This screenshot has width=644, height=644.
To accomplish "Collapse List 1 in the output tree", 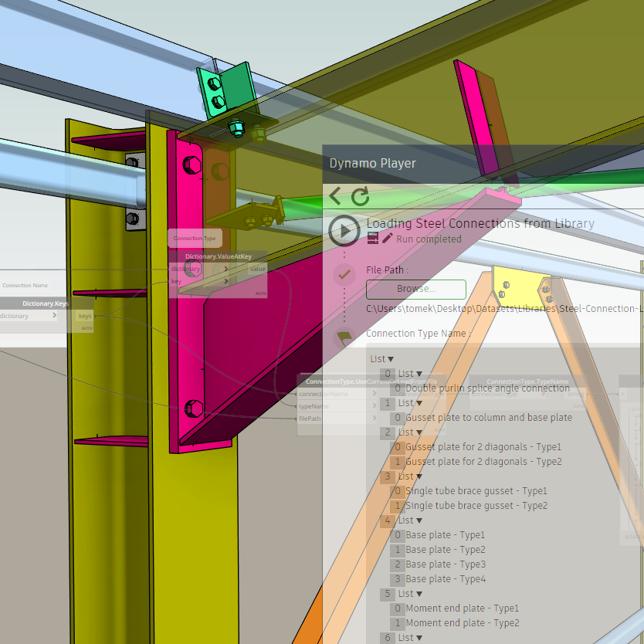I will [x=419, y=403].
